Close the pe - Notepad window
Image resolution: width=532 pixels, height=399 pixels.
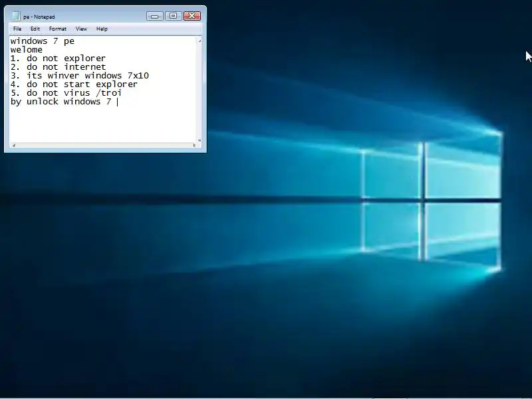click(192, 16)
